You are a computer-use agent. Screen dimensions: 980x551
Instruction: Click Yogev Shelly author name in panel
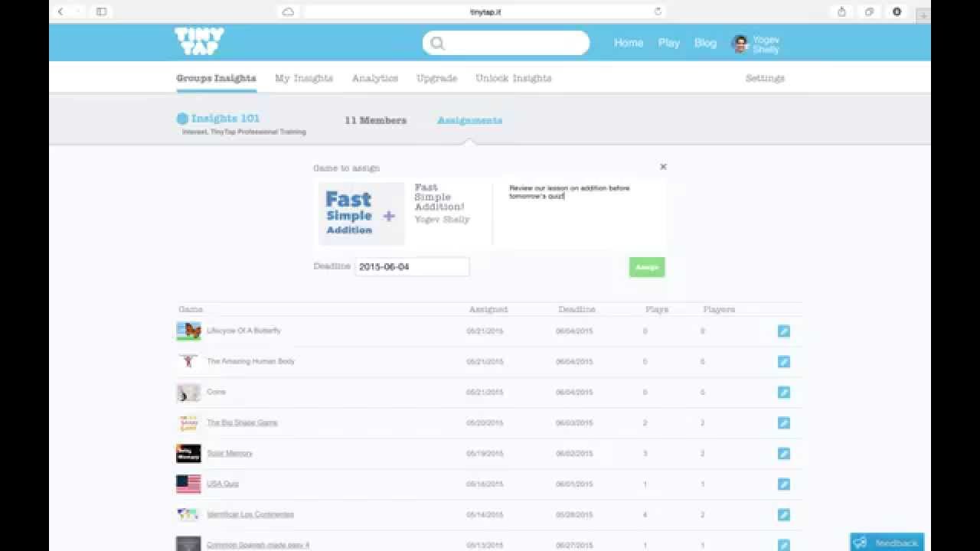tap(442, 220)
